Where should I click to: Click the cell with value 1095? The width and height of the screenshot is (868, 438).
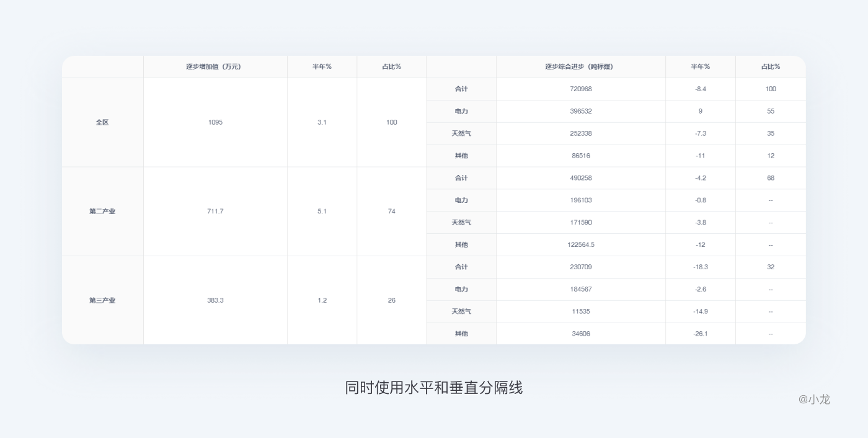coord(215,122)
